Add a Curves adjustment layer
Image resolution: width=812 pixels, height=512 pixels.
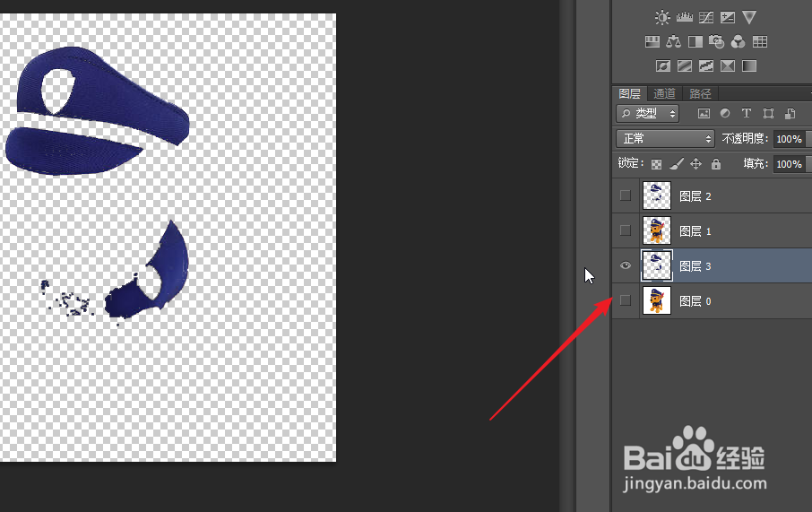(706, 18)
